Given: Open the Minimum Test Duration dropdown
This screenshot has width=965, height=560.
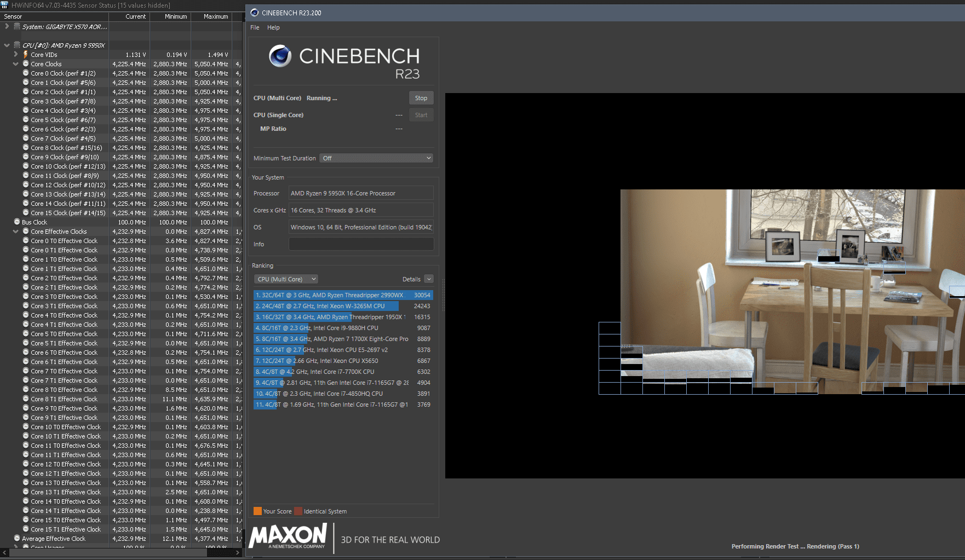Looking at the screenshot, I should [x=376, y=158].
